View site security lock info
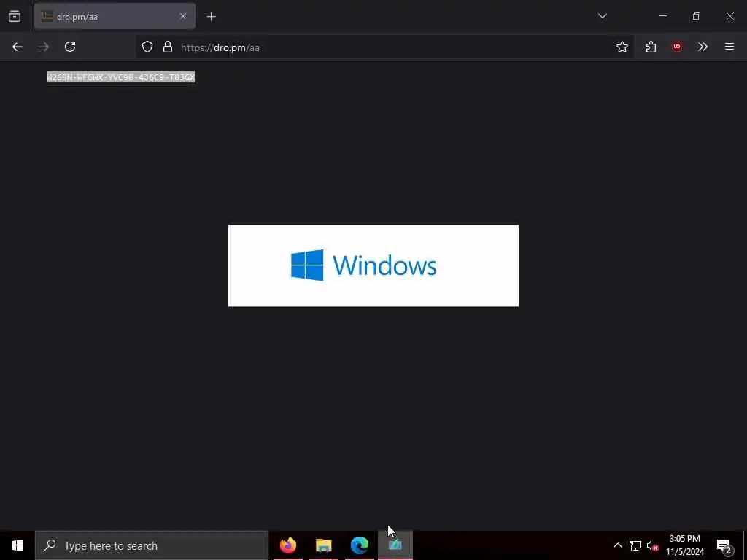The width and height of the screenshot is (747, 560). 167,47
